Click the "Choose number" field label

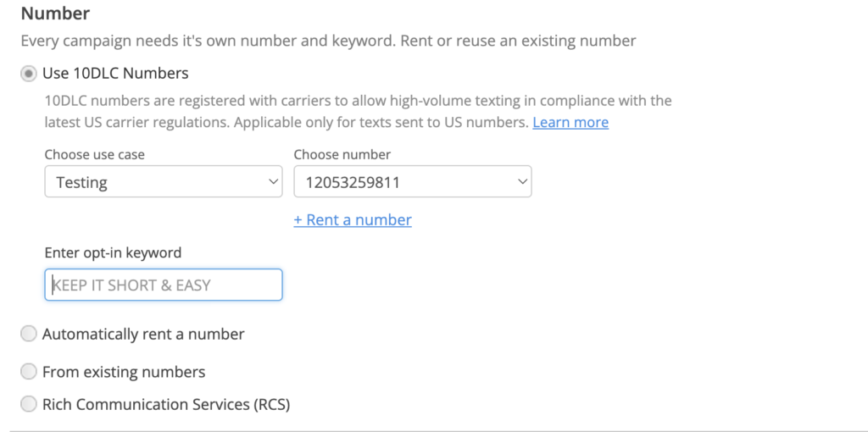[342, 155]
